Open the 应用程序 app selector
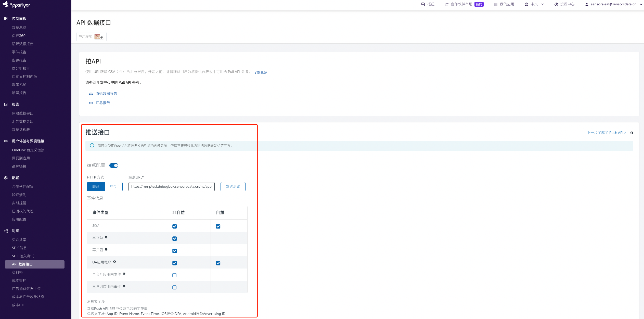 coord(91,37)
